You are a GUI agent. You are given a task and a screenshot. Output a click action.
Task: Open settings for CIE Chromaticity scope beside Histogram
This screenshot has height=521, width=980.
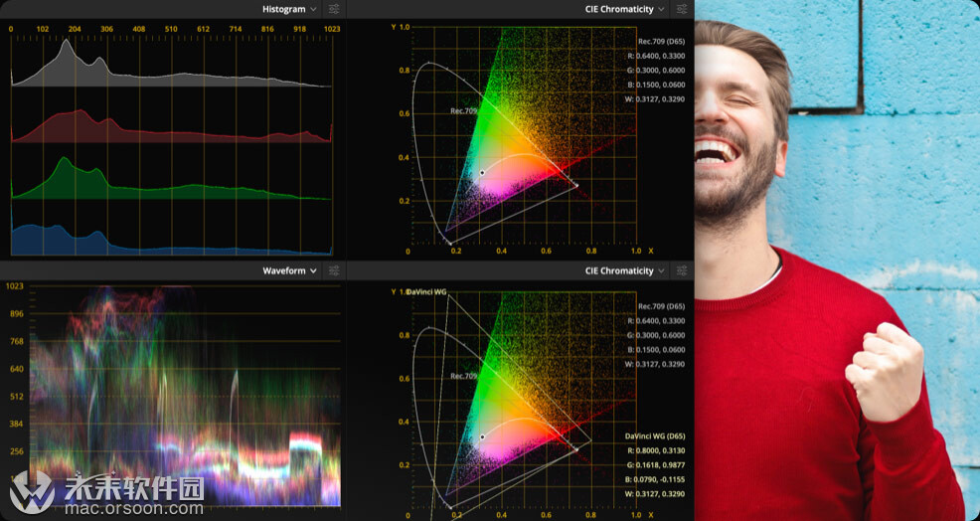tap(682, 9)
